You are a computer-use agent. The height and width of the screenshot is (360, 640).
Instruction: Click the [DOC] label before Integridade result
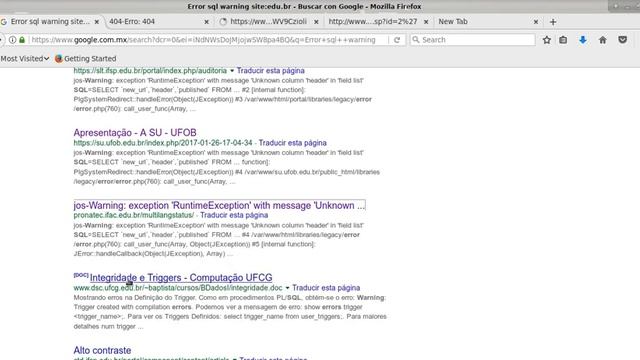[x=81, y=275]
